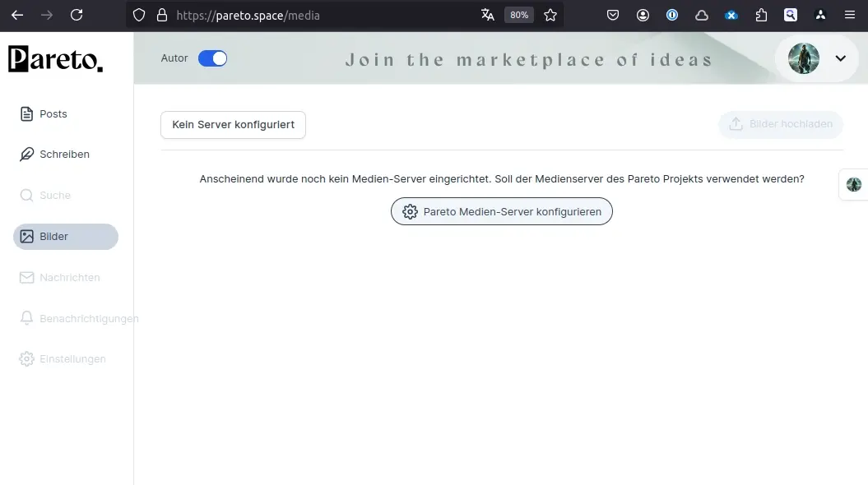Click the Bilder hochladen upload button
This screenshot has width=868, height=485.
pyautogui.click(x=781, y=124)
